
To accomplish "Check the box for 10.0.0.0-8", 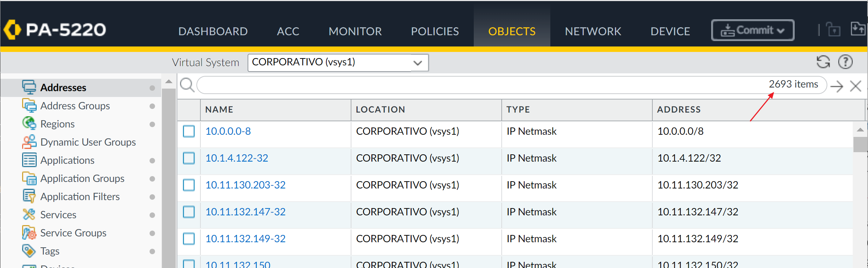I will 189,131.
